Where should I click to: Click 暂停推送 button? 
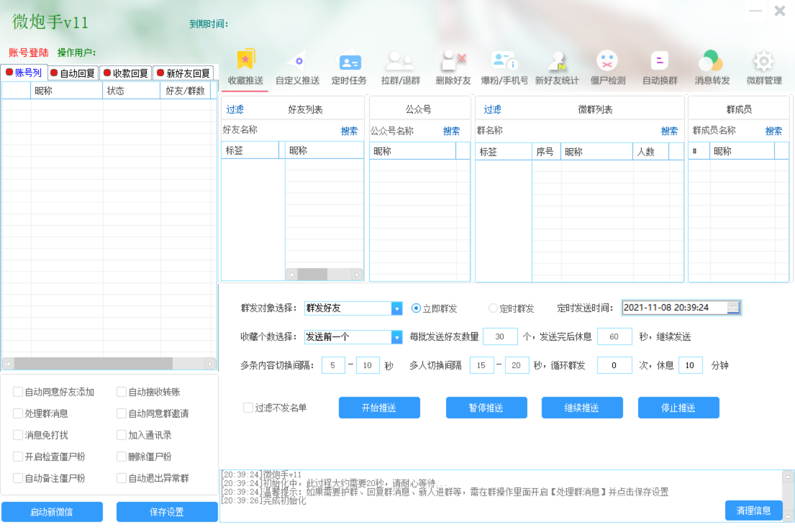coord(486,408)
